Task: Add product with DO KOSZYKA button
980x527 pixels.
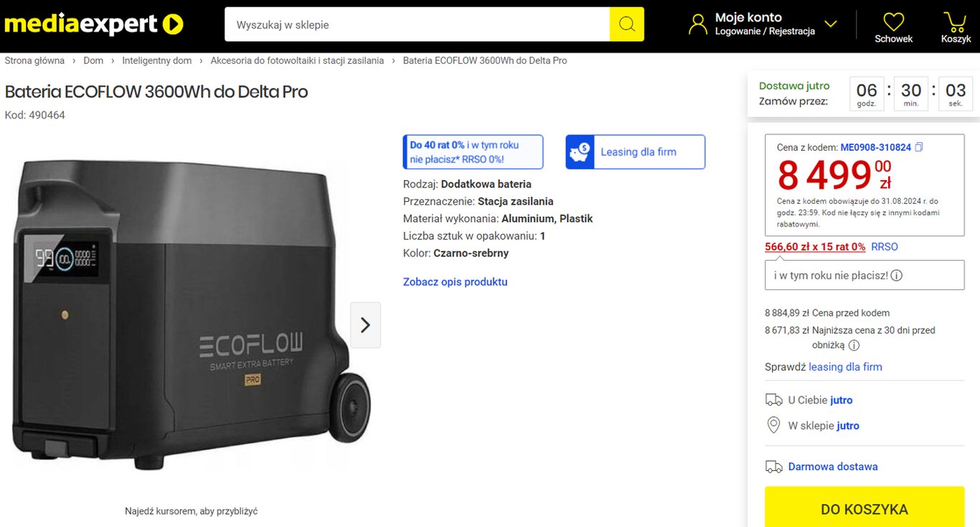Action: tap(864, 509)
